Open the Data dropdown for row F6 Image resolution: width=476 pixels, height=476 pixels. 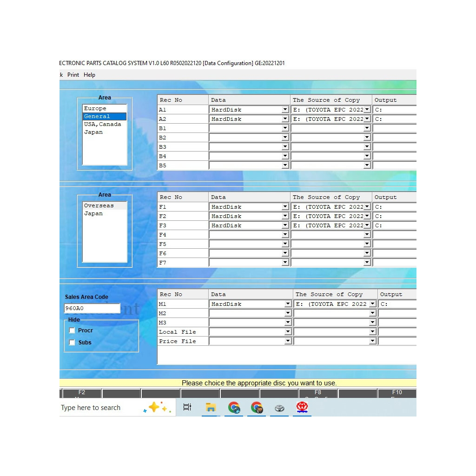click(x=285, y=253)
